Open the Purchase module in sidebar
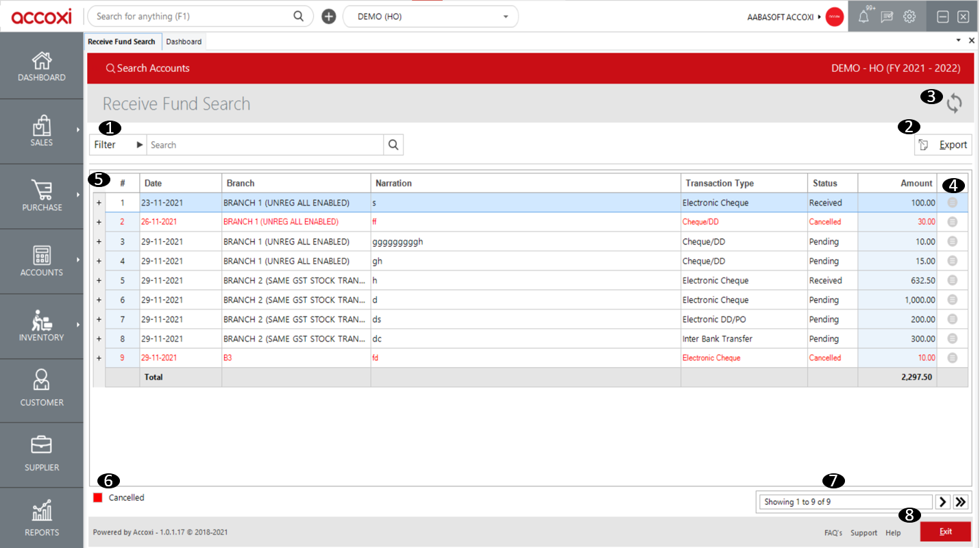 tap(41, 196)
